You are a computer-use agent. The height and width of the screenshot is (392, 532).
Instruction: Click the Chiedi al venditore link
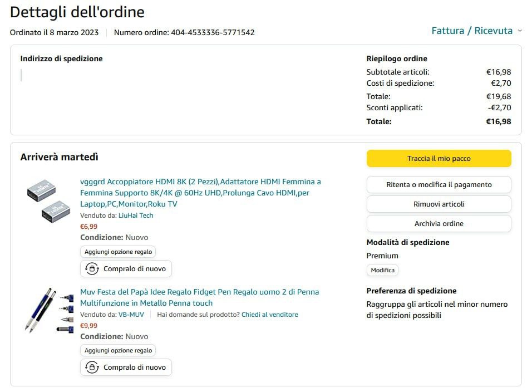[270, 315]
